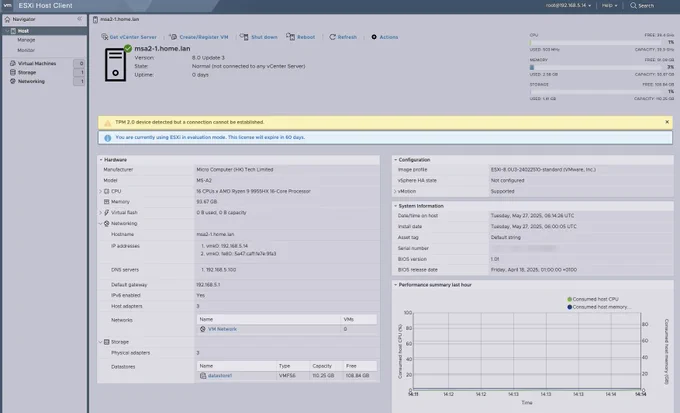Click the Default gateway value 192.168.5.1

point(208,285)
